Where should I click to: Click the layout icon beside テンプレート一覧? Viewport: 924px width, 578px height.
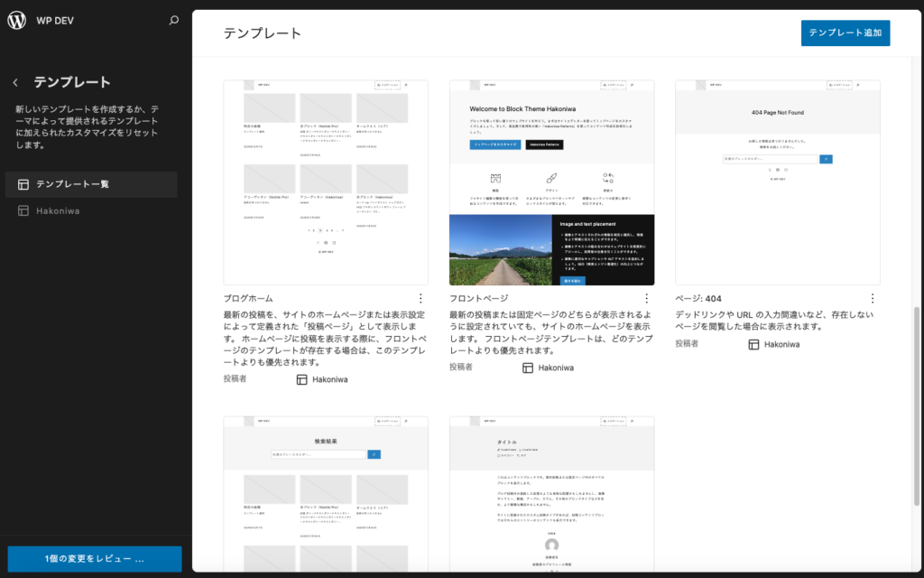coord(23,184)
